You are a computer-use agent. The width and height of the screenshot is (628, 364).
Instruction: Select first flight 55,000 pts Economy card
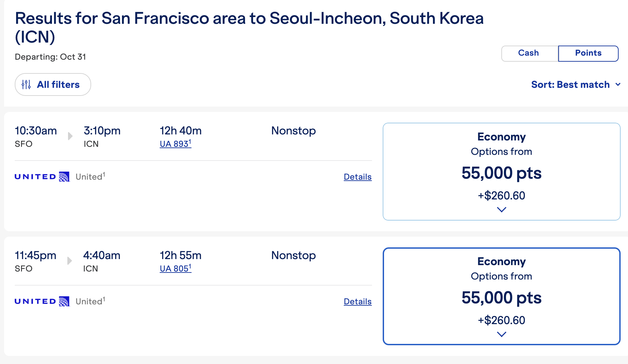point(501,173)
